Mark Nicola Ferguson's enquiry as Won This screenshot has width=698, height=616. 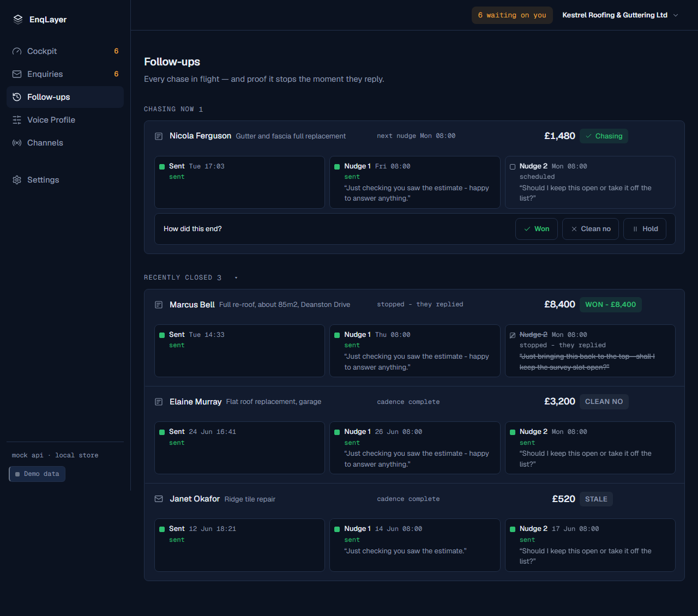537,229
